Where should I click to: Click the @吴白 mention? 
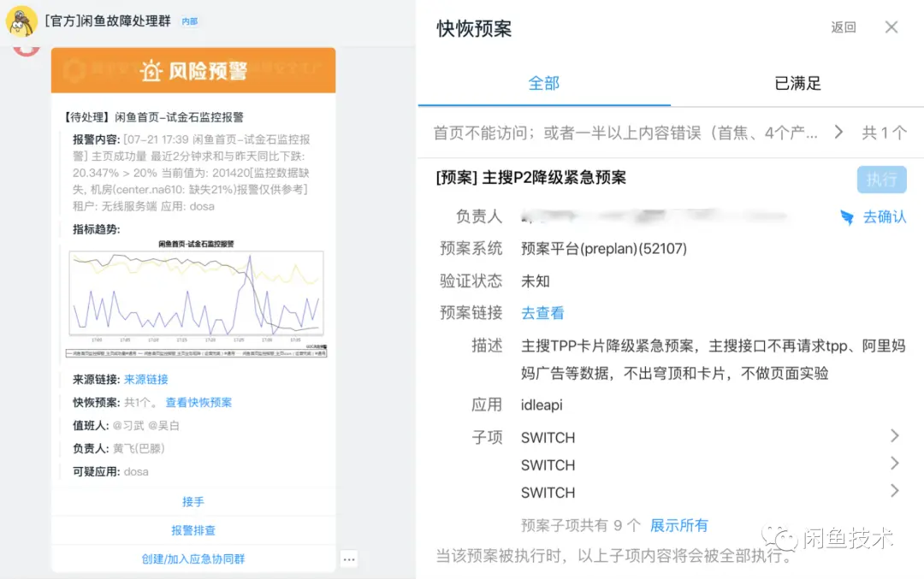(163, 425)
